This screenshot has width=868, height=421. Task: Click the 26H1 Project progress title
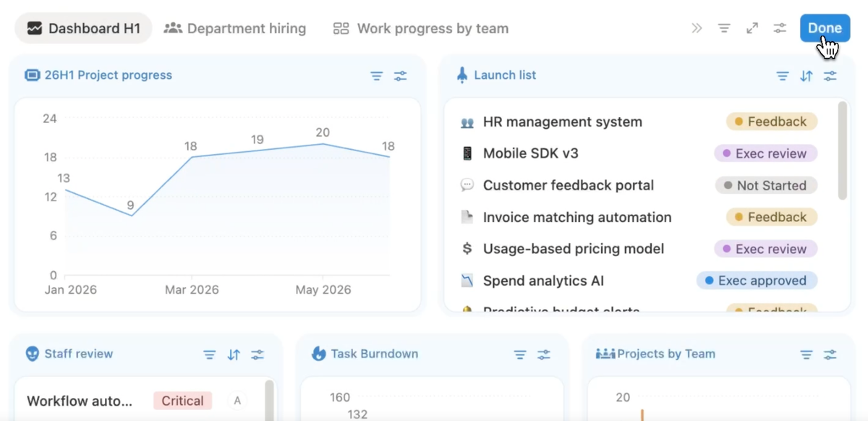(x=109, y=75)
